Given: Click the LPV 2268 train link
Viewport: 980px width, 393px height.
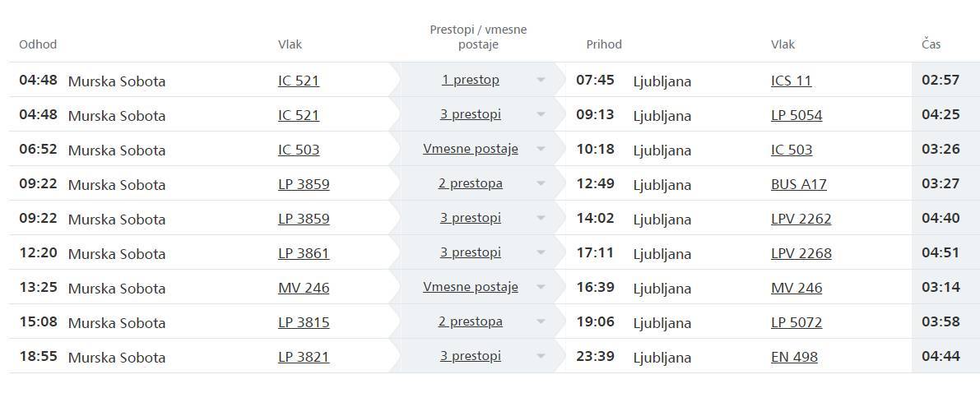Looking at the screenshot, I should pos(801,254).
